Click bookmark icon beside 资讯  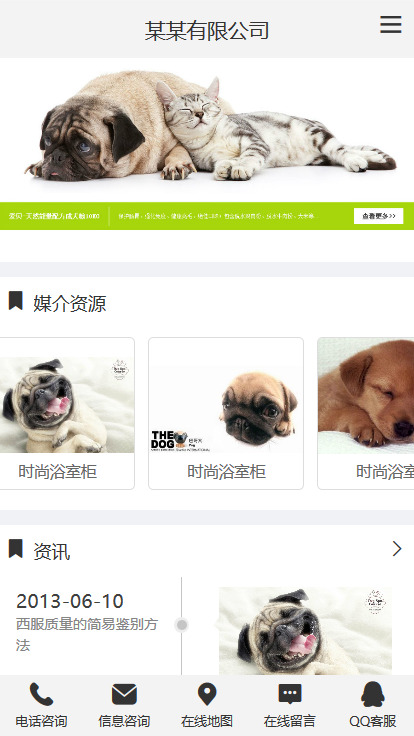click(x=15, y=549)
